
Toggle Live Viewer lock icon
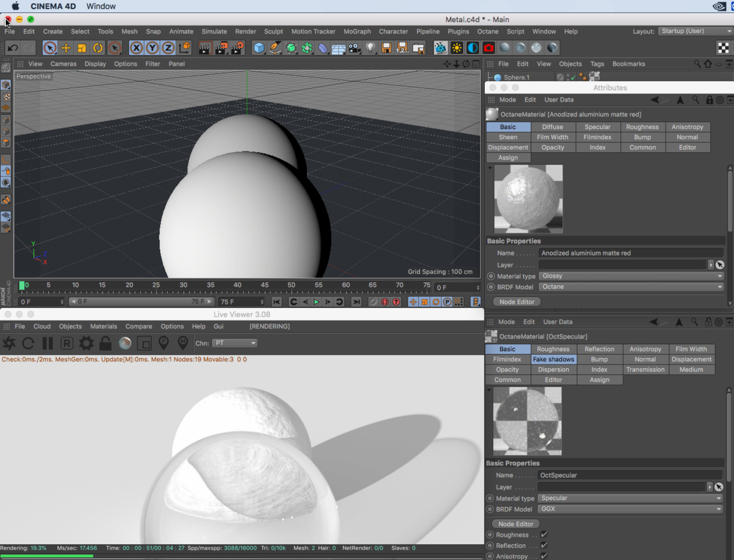pyautogui.click(x=105, y=343)
